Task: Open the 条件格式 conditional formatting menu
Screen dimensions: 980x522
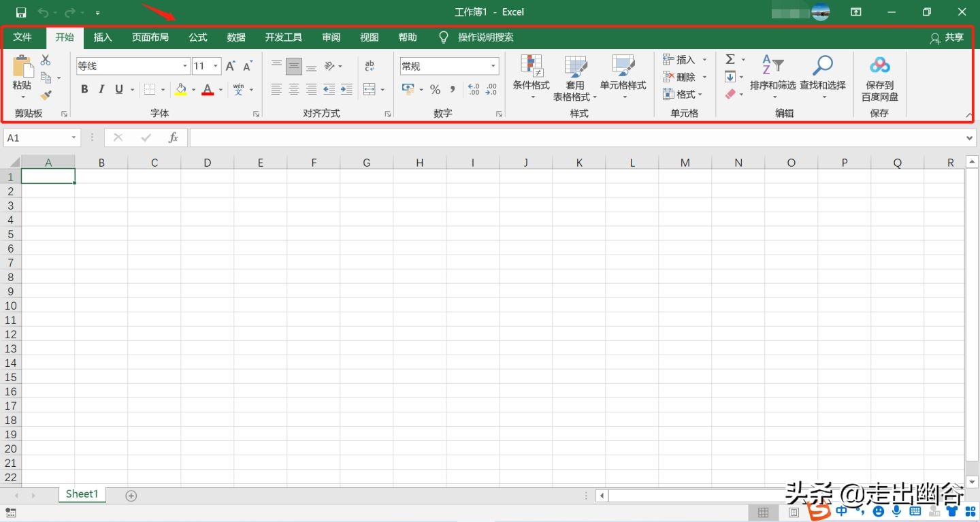Action: pyautogui.click(x=532, y=77)
